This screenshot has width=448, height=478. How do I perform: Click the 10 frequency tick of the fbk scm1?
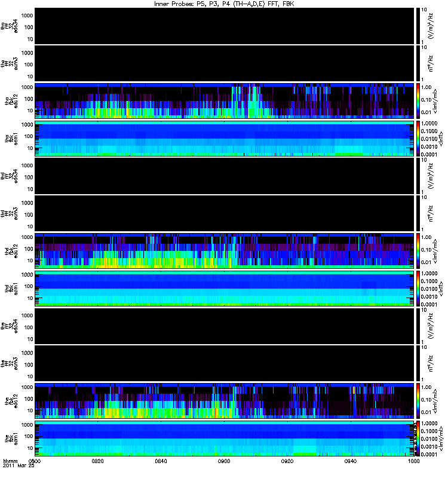pos(30,448)
